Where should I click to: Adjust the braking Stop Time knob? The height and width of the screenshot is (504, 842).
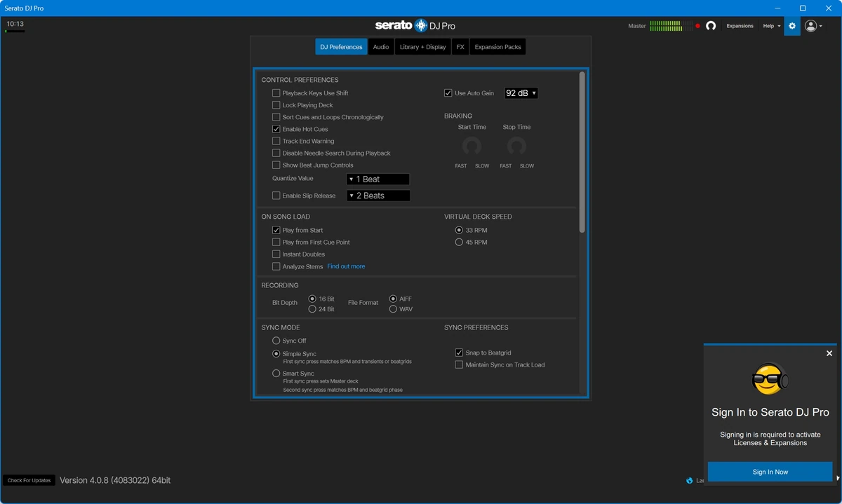click(516, 147)
